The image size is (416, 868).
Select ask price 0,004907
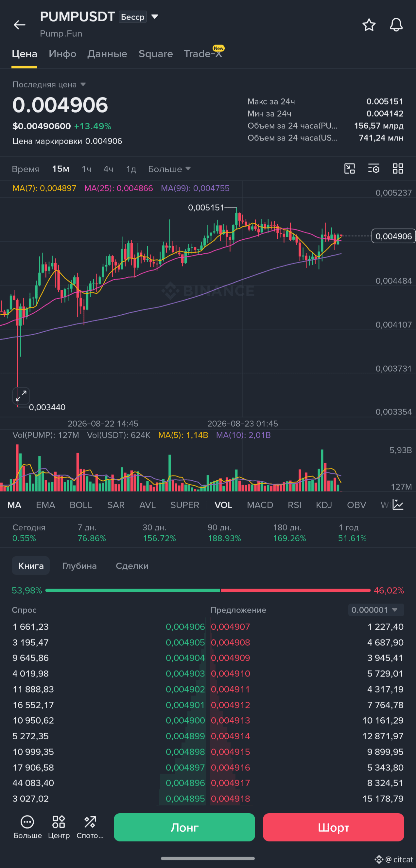(x=231, y=627)
